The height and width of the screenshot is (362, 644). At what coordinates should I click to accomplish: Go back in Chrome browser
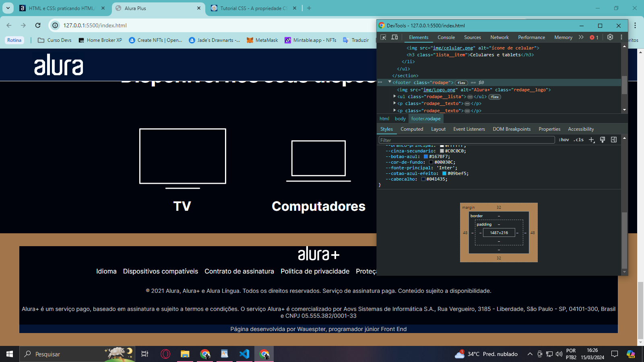[x=9, y=25]
